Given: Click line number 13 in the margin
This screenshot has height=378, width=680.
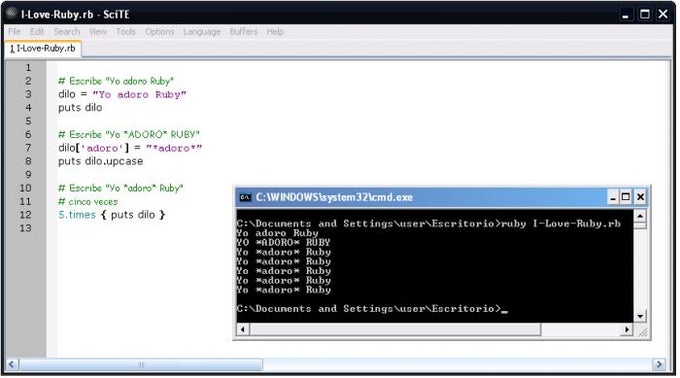Looking at the screenshot, I should [25, 228].
